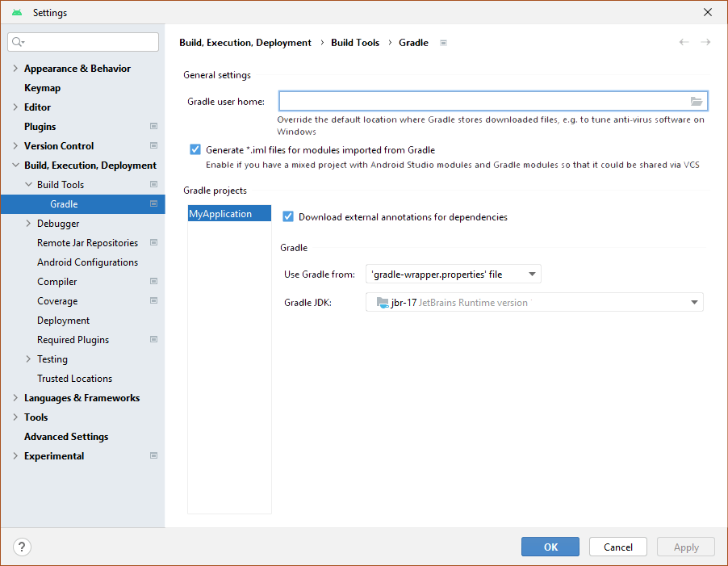Viewport: 728px width, 566px height.
Task: Expand Languages & Frameworks node
Action: click(x=15, y=398)
